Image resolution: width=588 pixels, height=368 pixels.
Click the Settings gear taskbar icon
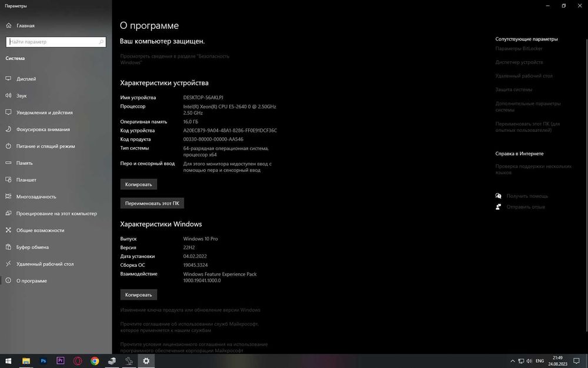(146, 361)
